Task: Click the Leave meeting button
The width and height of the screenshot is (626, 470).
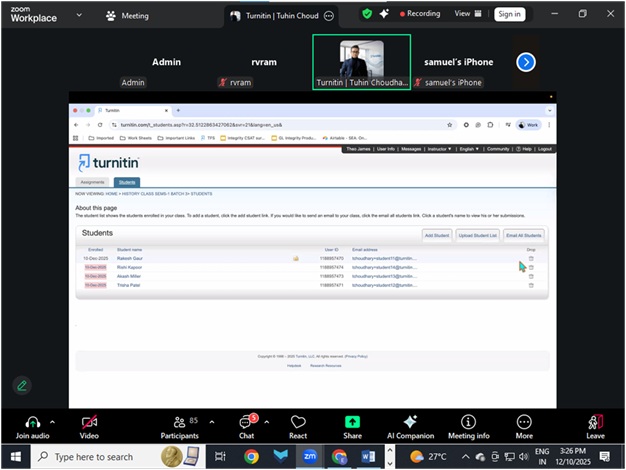Action: [595, 422]
